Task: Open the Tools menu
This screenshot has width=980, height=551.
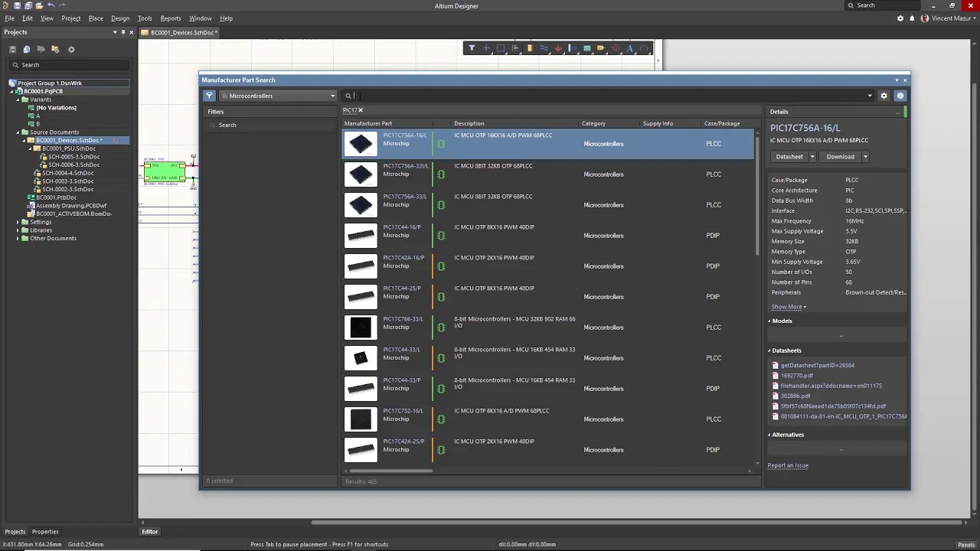Action: [x=145, y=18]
